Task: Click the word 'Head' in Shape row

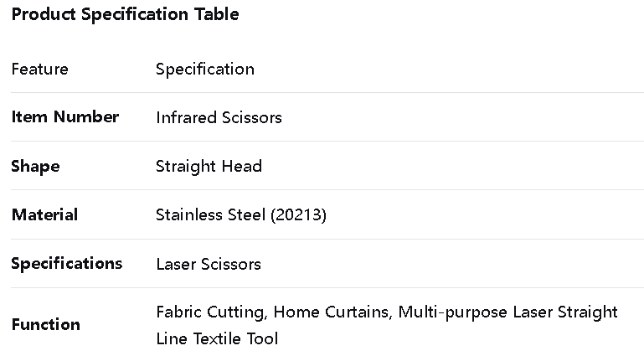Action: (241, 167)
